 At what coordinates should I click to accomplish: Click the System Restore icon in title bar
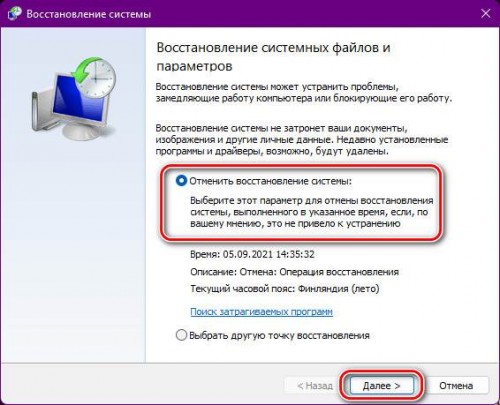(14, 14)
